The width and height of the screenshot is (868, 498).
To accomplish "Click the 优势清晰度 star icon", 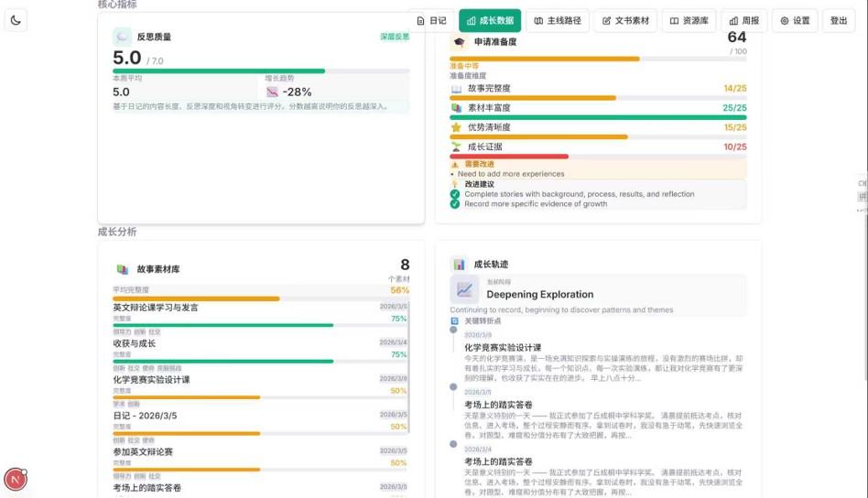I will (x=456, y=127).
